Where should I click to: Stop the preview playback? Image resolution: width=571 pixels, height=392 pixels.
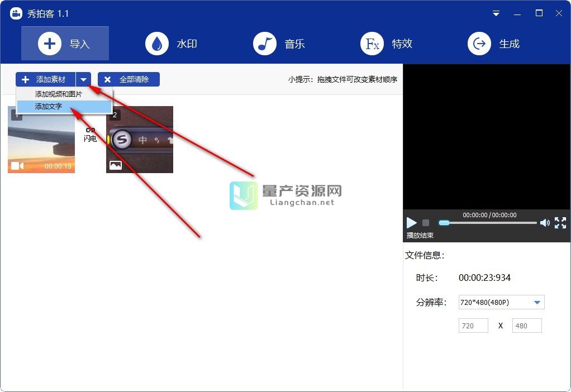425,222
